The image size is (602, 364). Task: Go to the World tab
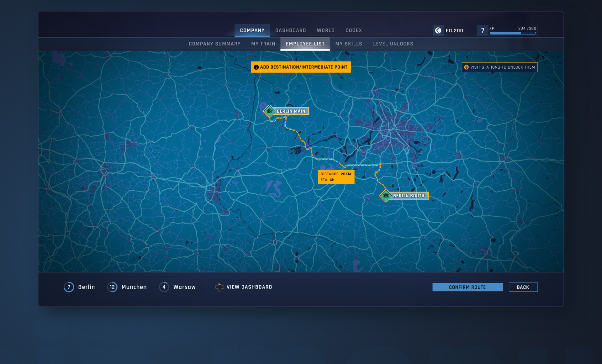325,30
